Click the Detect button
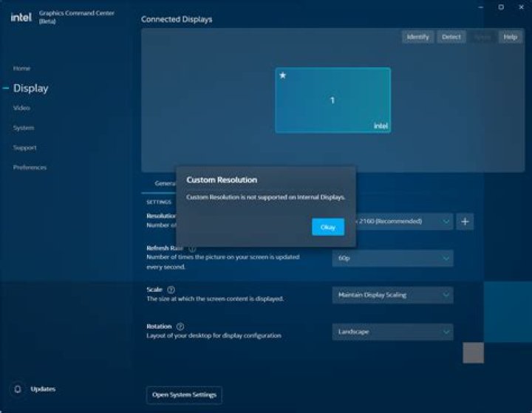 coord(451,37)
